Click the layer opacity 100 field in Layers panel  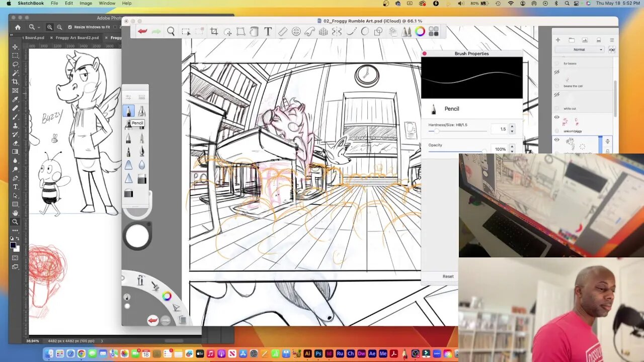[612, 50]
